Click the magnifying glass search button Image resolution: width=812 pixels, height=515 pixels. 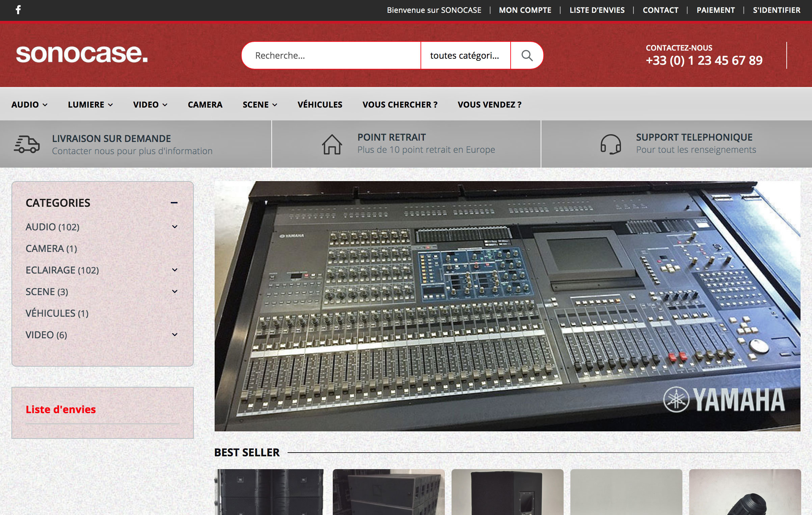526,55
